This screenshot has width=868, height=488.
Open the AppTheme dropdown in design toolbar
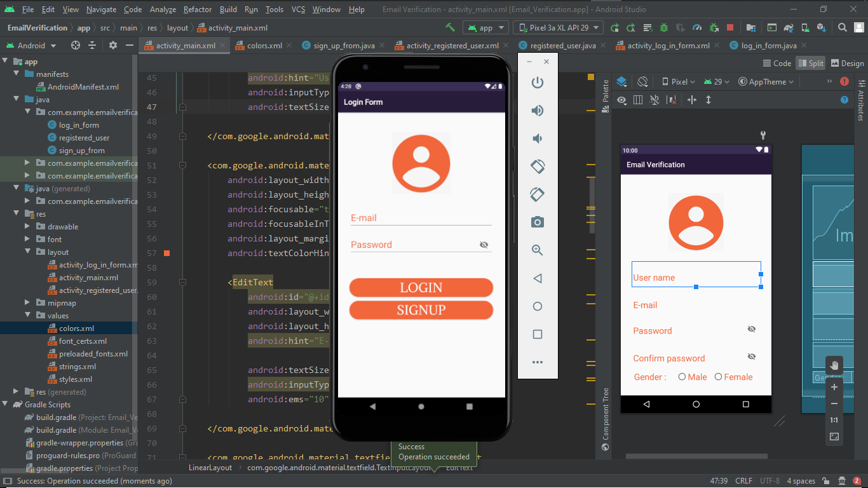click(766, 82)
